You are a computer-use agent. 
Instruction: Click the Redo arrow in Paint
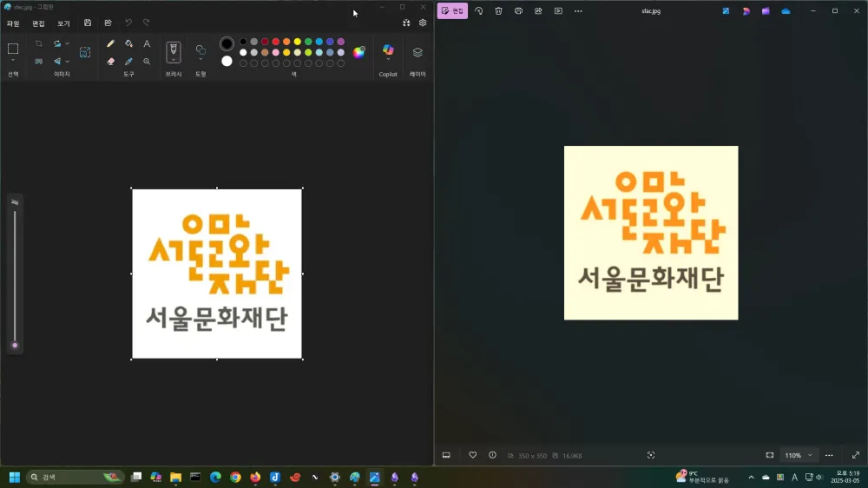[x=146, y=23]
